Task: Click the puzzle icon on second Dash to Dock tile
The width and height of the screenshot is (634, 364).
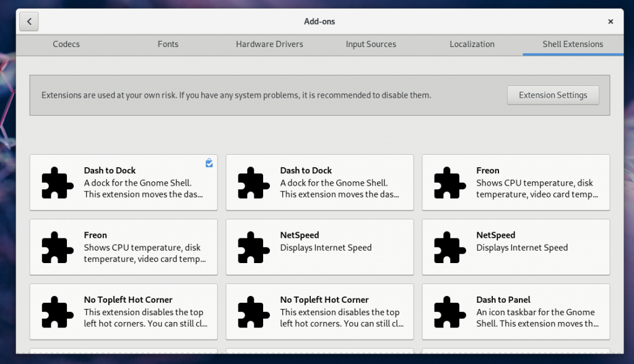Action: [x=253, y=182]
